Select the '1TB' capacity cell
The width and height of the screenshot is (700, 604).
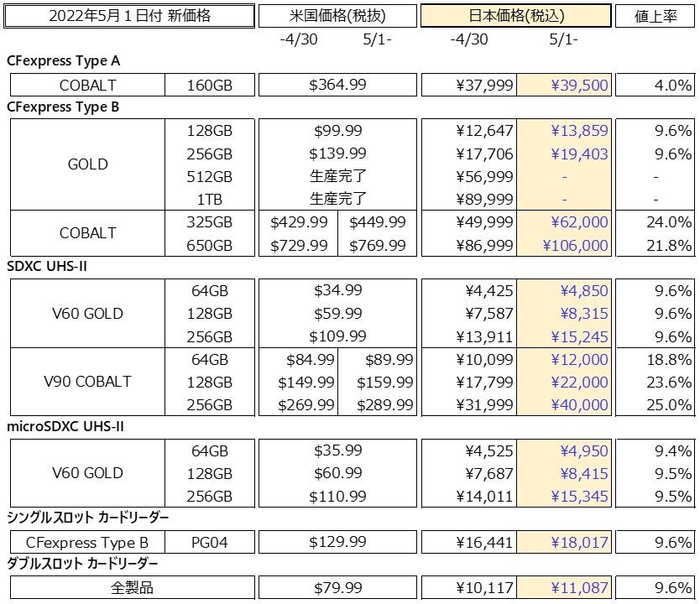click(209, 200)
